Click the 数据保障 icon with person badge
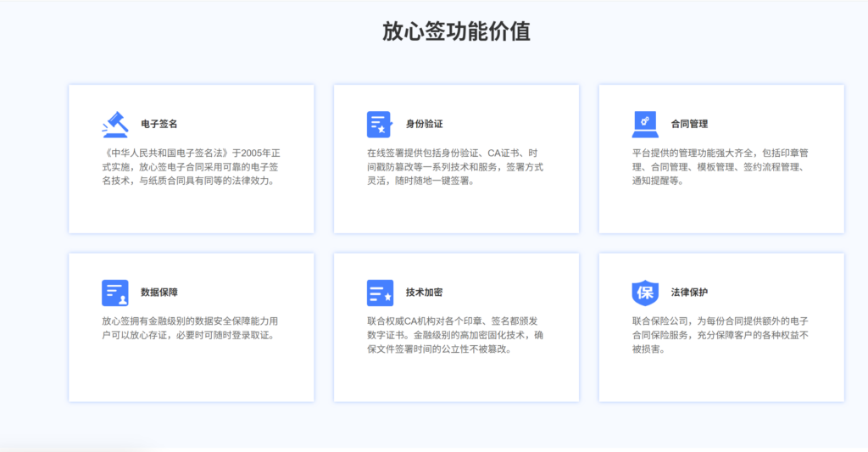This screenshot has width=868, height=452. (x=115, y=293)
